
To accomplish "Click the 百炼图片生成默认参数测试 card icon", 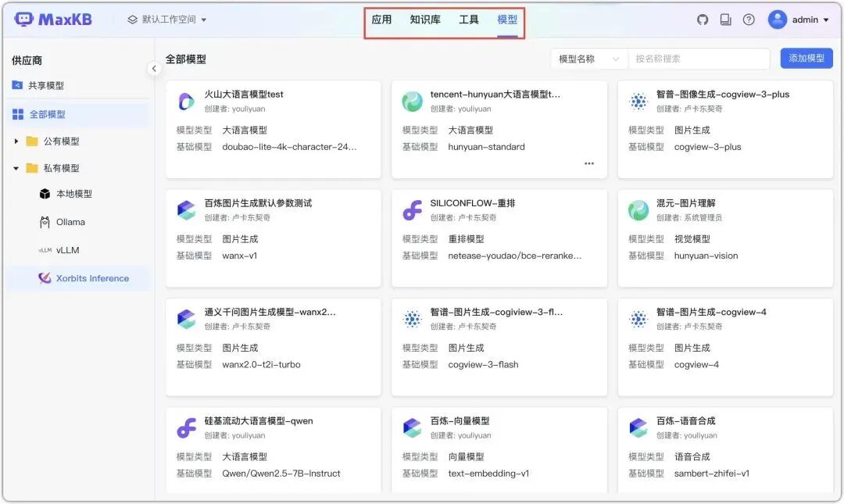I will [x=186, y=210].
